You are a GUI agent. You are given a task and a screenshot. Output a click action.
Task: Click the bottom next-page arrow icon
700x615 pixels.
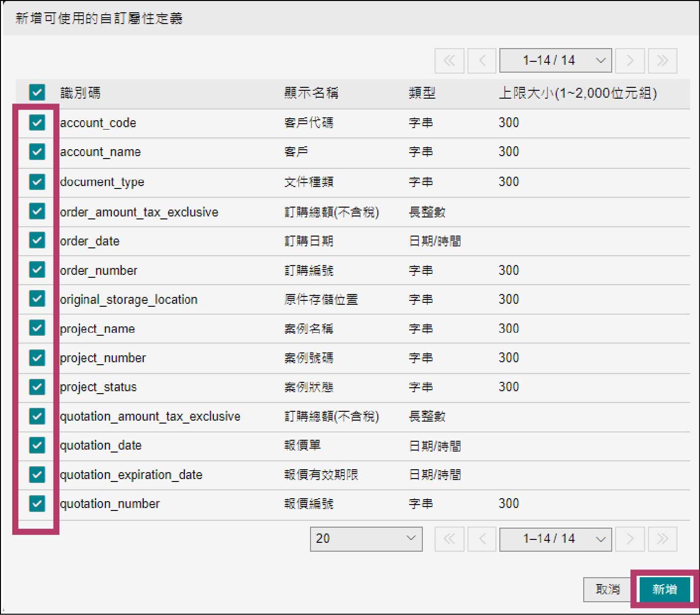630,539
